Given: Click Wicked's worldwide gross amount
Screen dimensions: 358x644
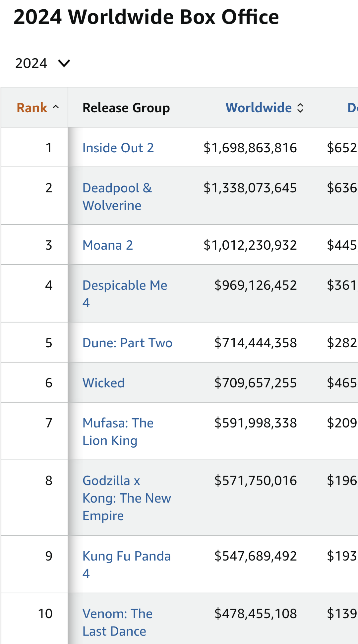Looking at the screenshot, I should point(255,383).
